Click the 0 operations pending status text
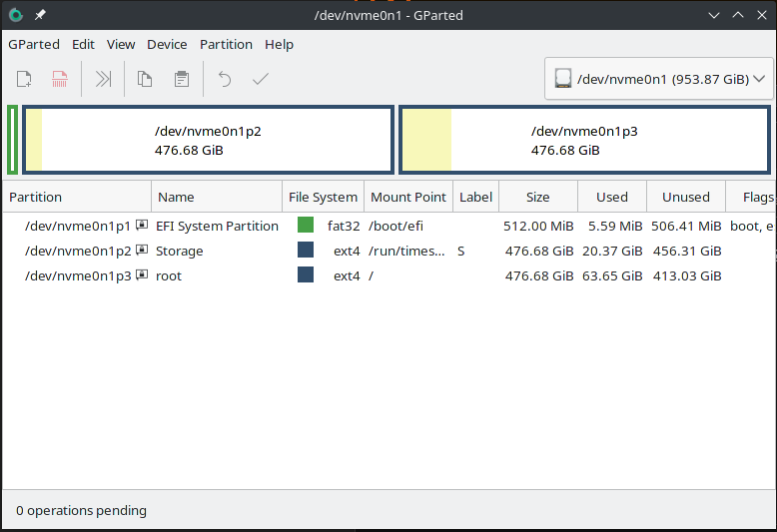Image resolution: width=777 pixels, height=532 pixels. pyautogui.click(x=81, y=510)
